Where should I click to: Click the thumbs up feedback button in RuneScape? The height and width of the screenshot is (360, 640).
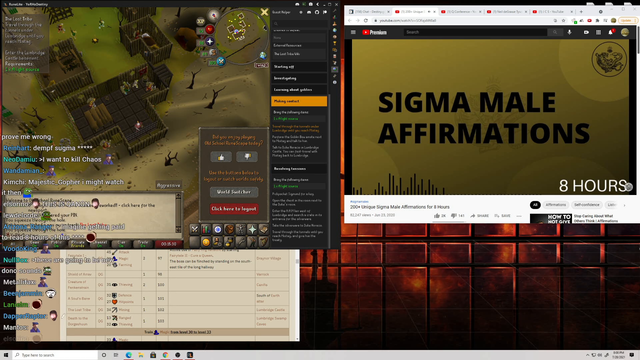point(221,157)
